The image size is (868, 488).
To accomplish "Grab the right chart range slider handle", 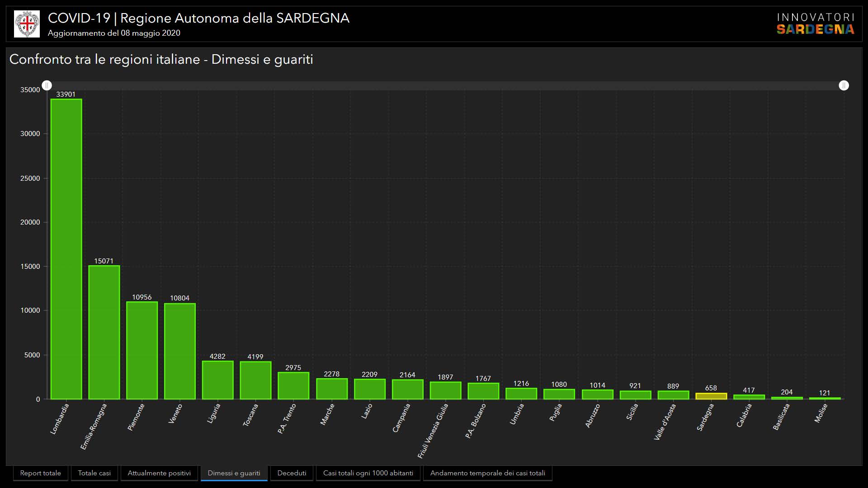I will pos(844,85).
